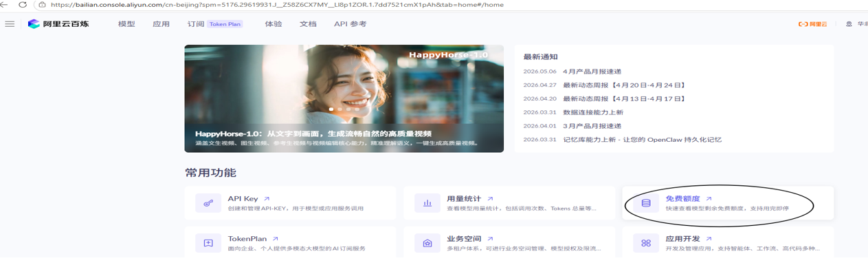The image size is (868, 263).
Task: Open the 应用 menu
Action: [x=162, y=24]
